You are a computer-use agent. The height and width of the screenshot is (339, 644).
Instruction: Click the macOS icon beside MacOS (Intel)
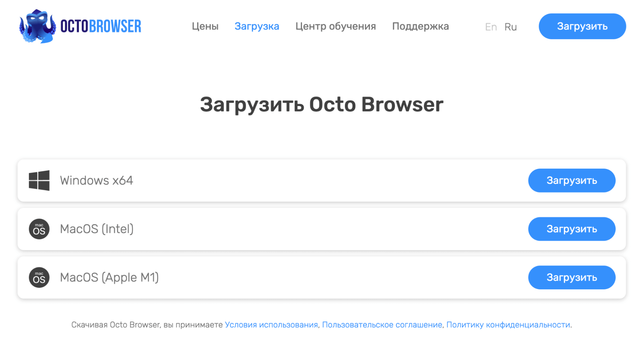pyautogui.click(x=39, y=229)
